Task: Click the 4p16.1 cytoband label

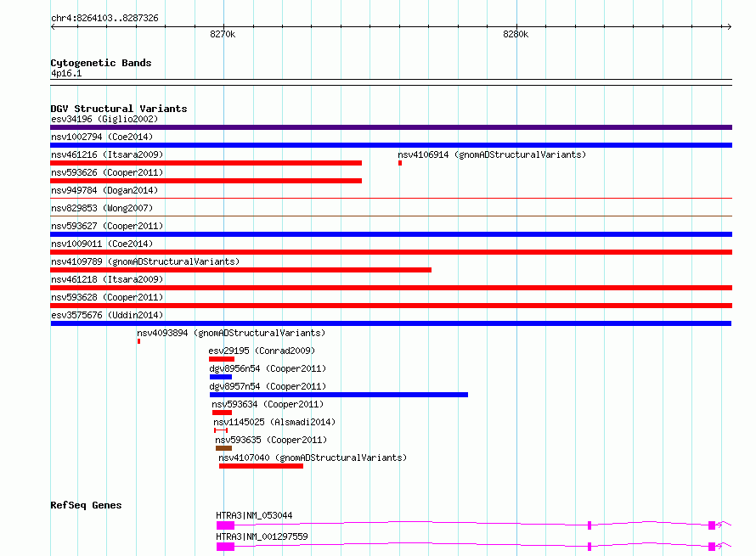Action: [66, 73]
